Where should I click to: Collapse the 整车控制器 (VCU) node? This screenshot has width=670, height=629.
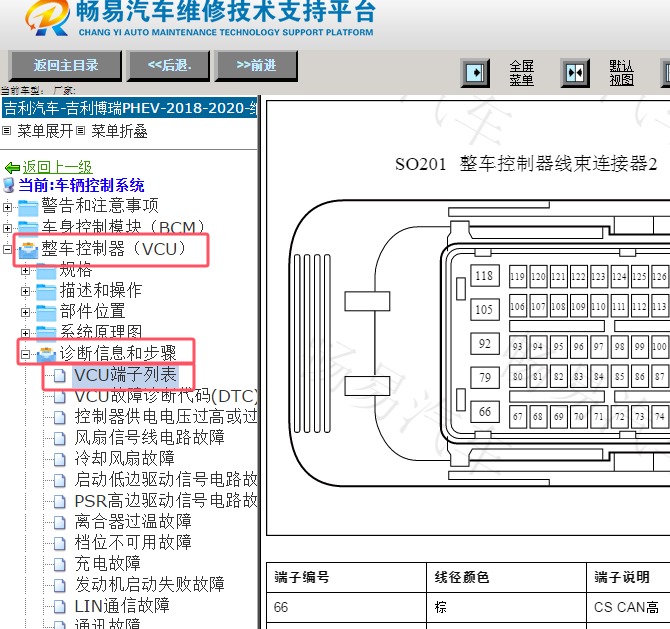click(7, 249)
